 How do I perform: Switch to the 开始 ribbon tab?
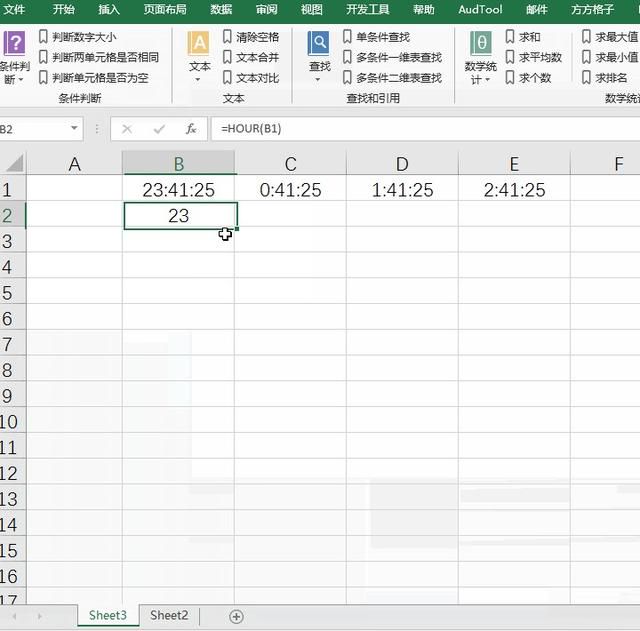[63, 9]
